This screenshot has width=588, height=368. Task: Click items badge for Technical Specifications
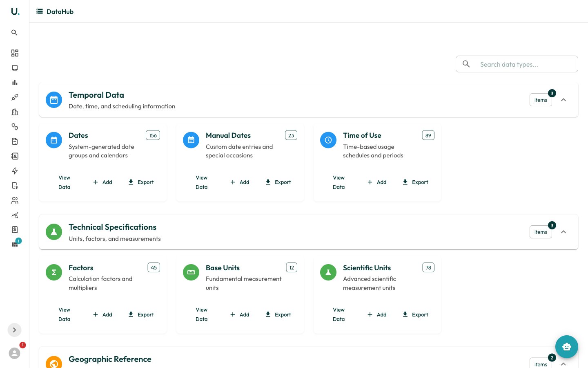coord(541,232)
